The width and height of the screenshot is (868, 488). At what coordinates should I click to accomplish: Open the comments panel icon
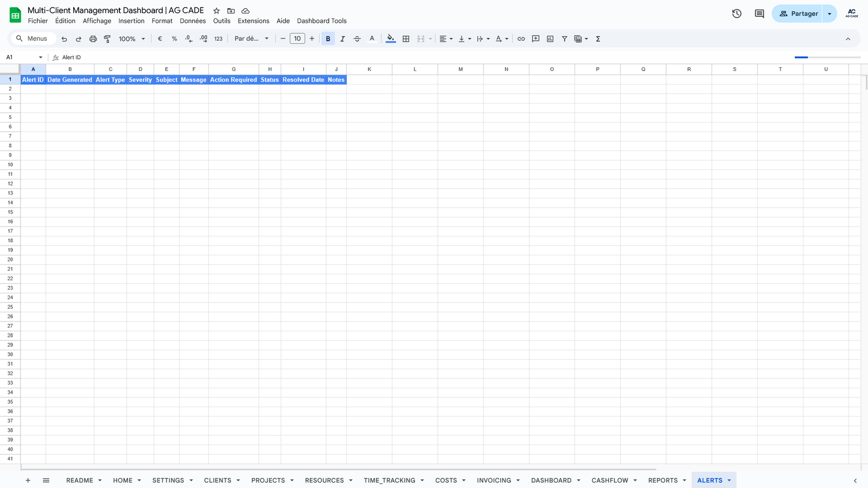click(x=759, y=14)
